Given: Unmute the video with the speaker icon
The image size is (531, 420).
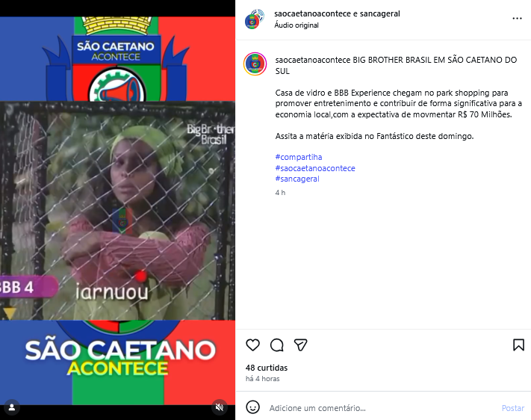Looking at the screenshot, I should (220, 407).
